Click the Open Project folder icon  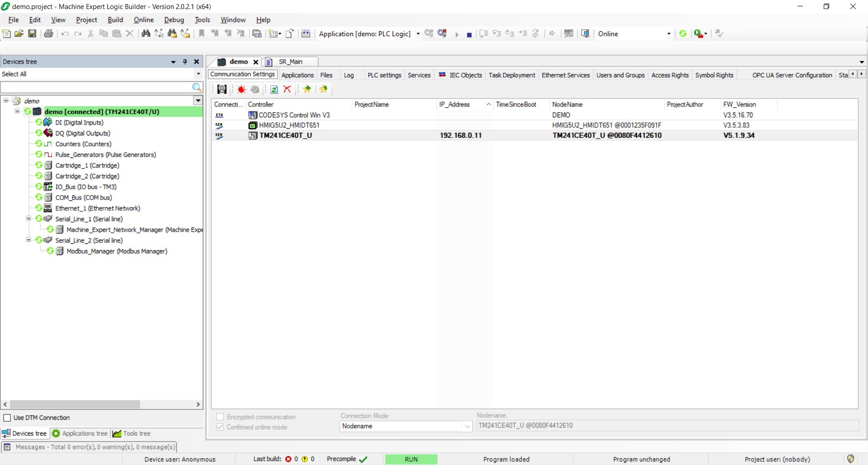tap(19, 33)
